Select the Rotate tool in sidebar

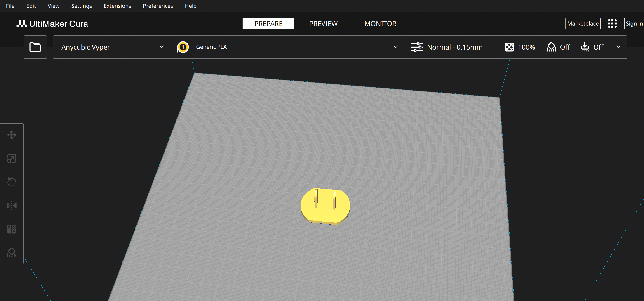click(x=12, y=182)
